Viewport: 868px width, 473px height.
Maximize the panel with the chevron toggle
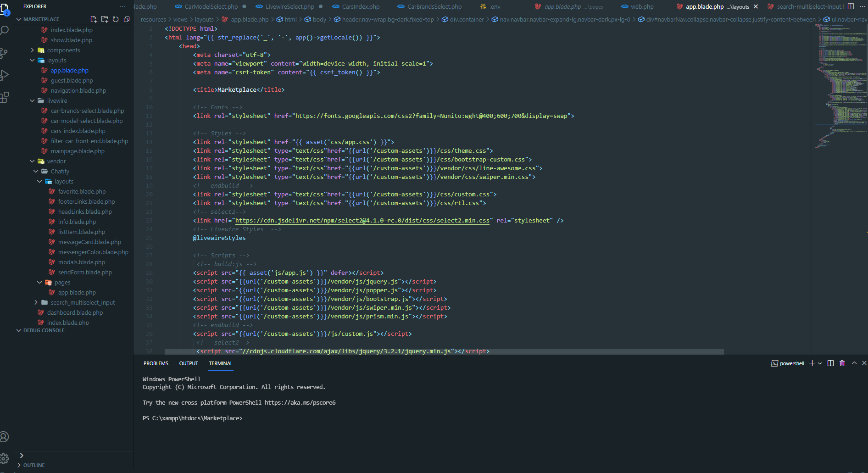(x=854, y=363)
